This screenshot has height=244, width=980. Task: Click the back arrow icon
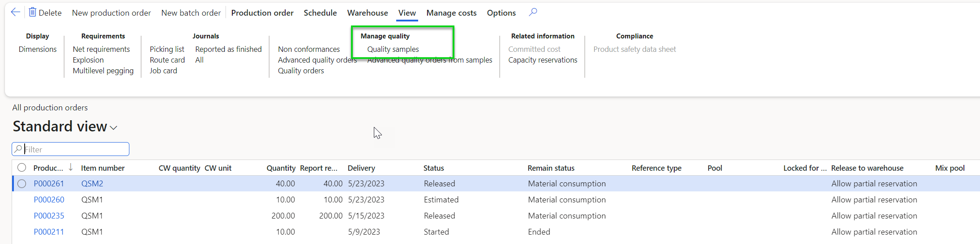[x=16, y=13]
